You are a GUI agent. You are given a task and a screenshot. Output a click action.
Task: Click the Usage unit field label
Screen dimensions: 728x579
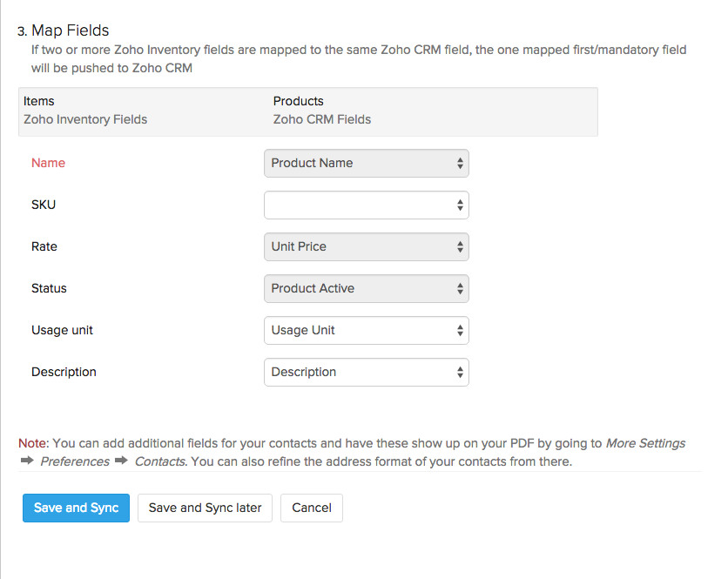tap(62, 330)
